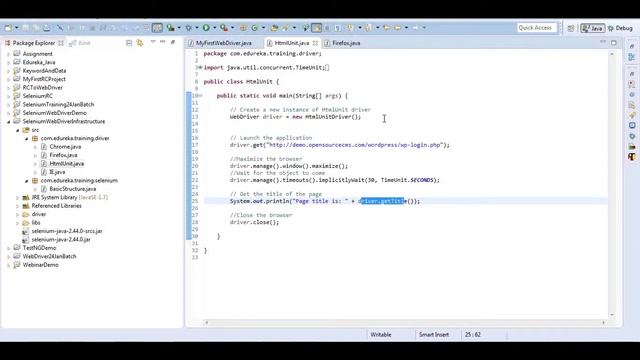Select com.edureka.training.selenium package
This screenshot has width=640, height=360.
79,180
